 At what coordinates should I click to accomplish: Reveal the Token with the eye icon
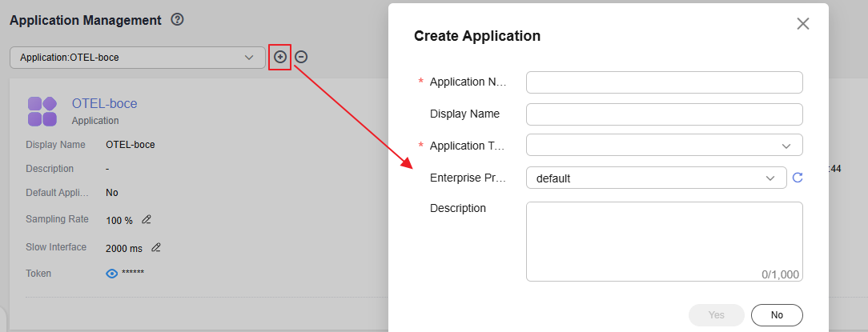(112, 274)
